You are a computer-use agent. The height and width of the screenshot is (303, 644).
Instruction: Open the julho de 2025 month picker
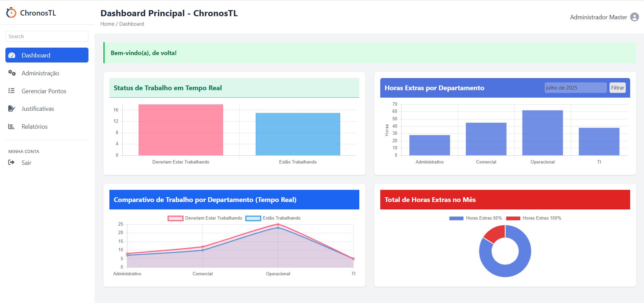point(575,88)
